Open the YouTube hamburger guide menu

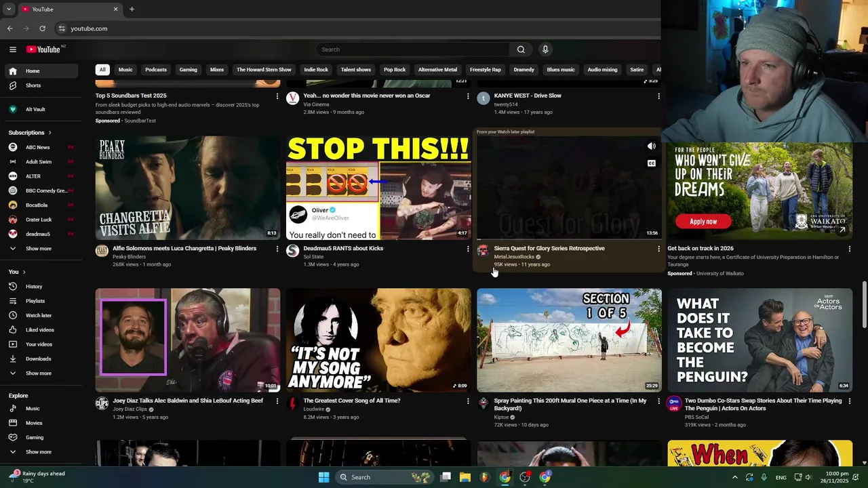[12, 49]
